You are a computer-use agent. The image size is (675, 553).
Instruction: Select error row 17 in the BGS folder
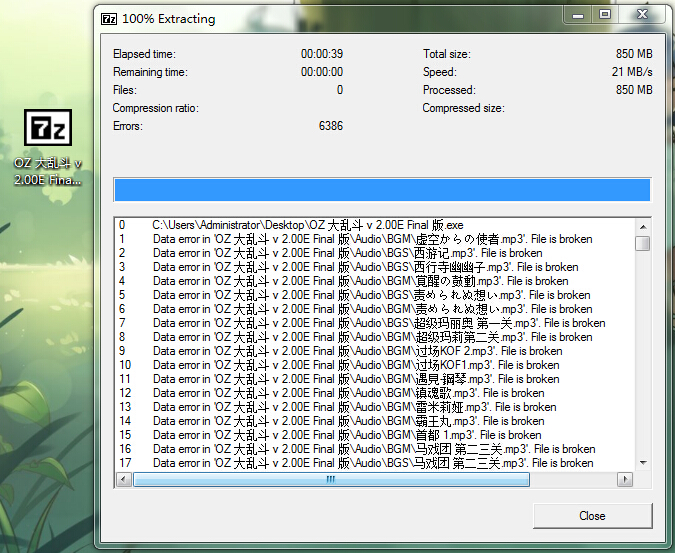point(375,463)
